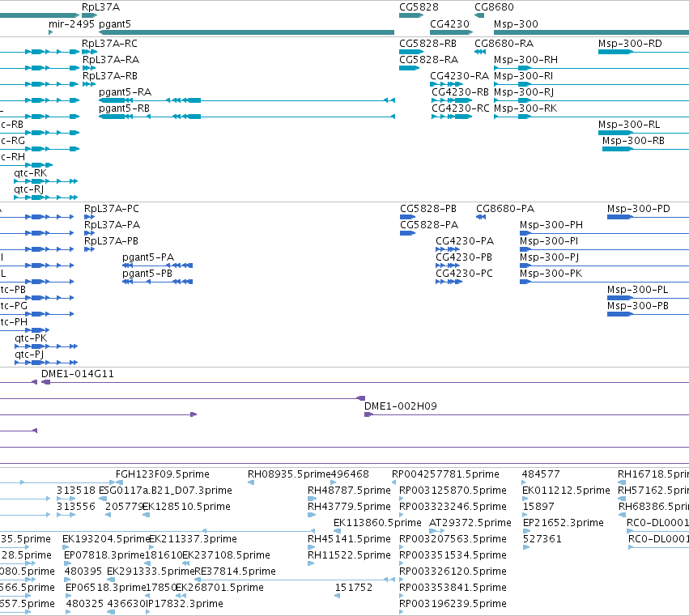Click the pgant5-RA transcript feature line
This screenshot has width=689, height=616.
pyautogui.click(x=246, y=100)
